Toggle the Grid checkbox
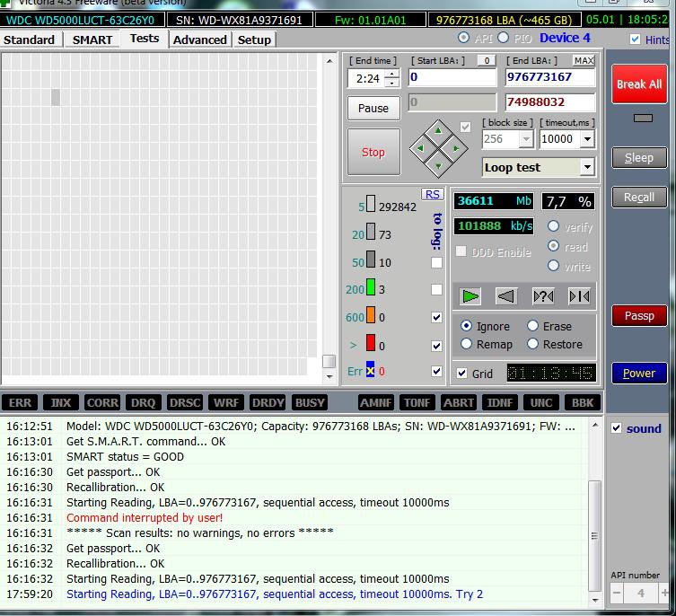 [461, 374]
